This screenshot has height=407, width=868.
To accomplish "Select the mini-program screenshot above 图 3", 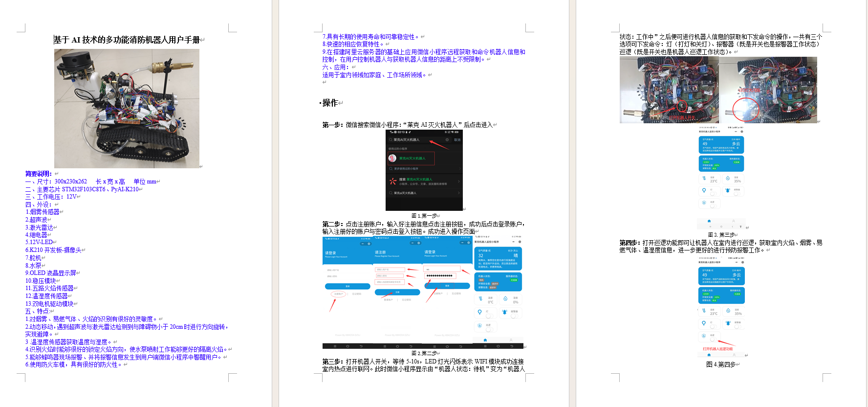I will coord(721,179).
